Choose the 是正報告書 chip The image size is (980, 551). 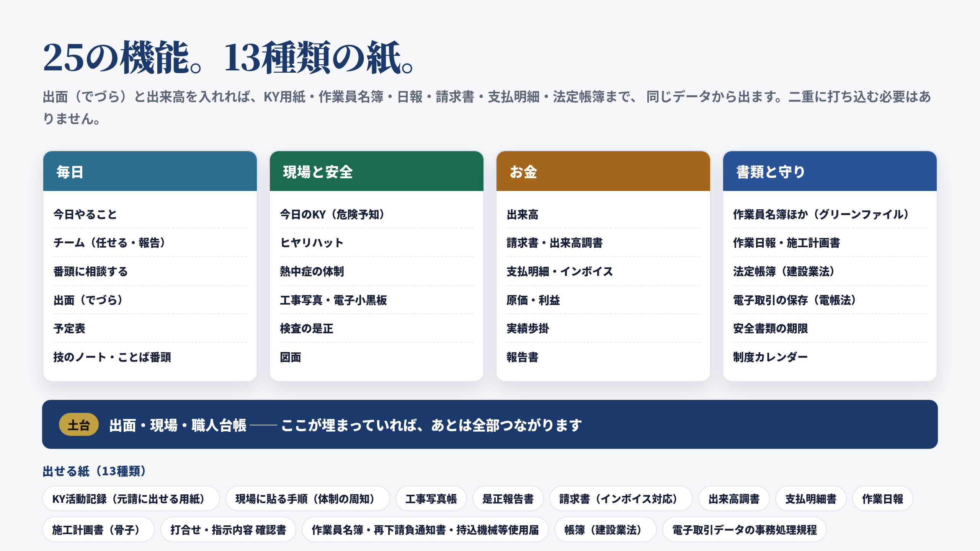508,499
